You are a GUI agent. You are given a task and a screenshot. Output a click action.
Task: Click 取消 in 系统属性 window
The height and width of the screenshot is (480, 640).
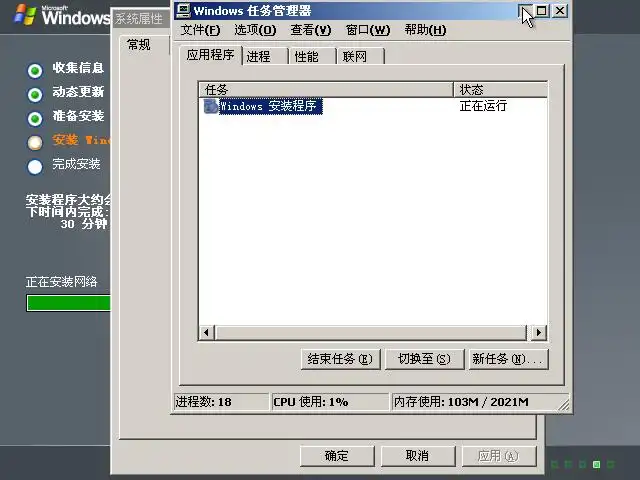(x=418, y=456)
